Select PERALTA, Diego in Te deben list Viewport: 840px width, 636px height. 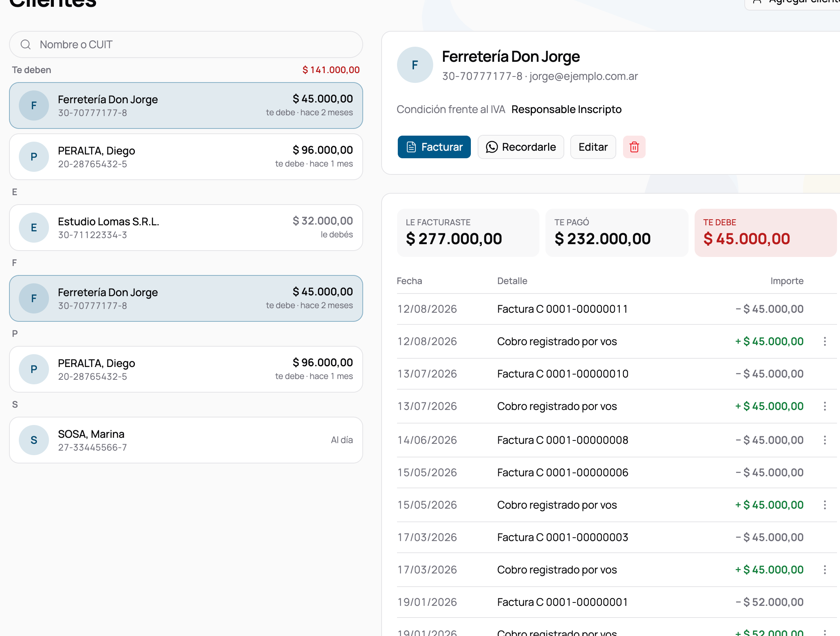pyautogui.click(x=186, y=156)
